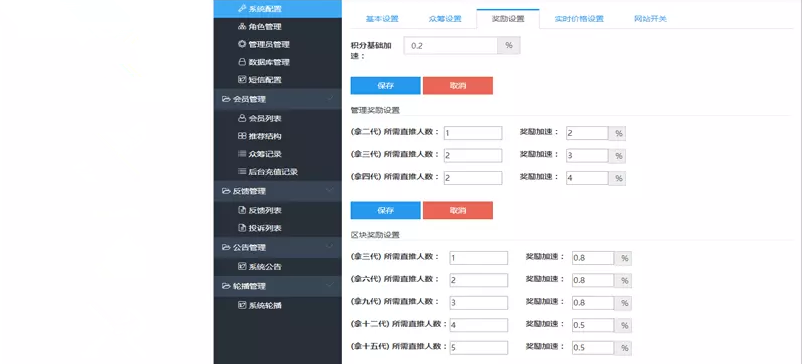
Task: Click 取消 below the 管理奖励设置 fields
Action: (458, 210)
